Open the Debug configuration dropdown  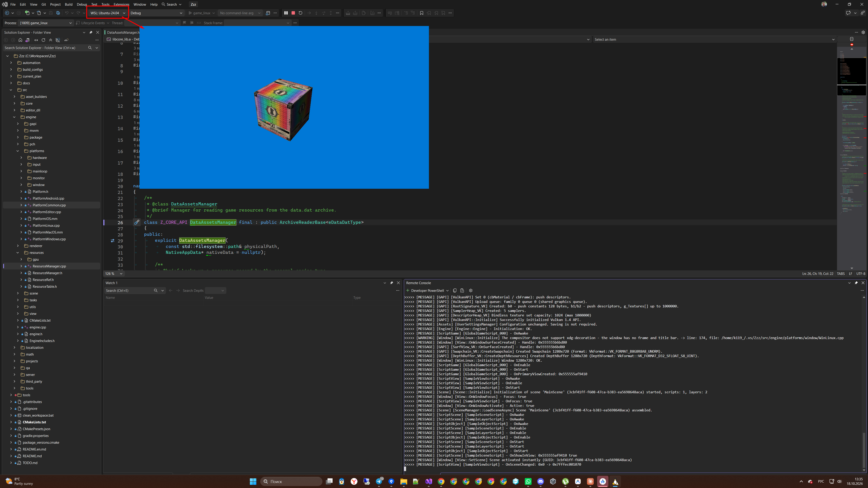(156, 13)
